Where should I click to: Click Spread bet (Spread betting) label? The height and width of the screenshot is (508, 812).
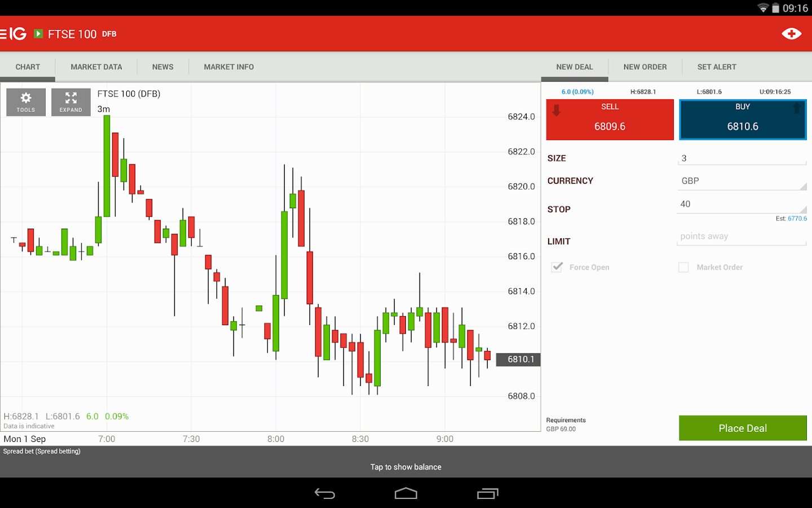coord(42,451)
